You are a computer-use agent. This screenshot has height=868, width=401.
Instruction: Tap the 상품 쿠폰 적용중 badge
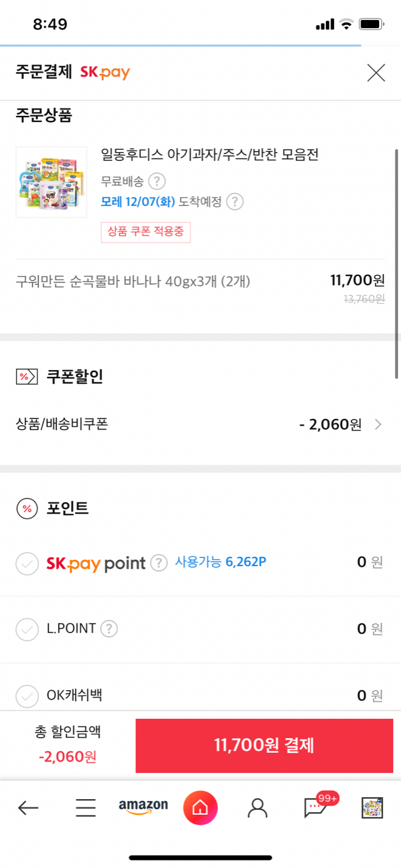(145, 232)
